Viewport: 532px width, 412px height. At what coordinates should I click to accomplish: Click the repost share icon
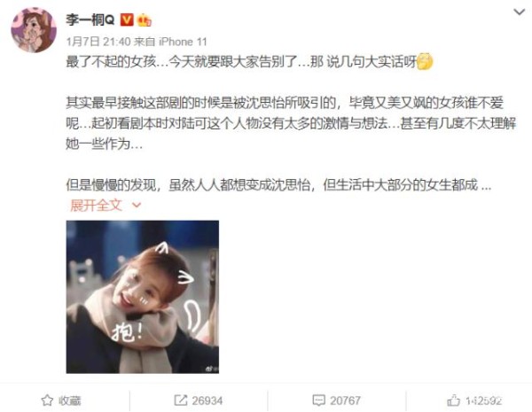tap(181, 400)
